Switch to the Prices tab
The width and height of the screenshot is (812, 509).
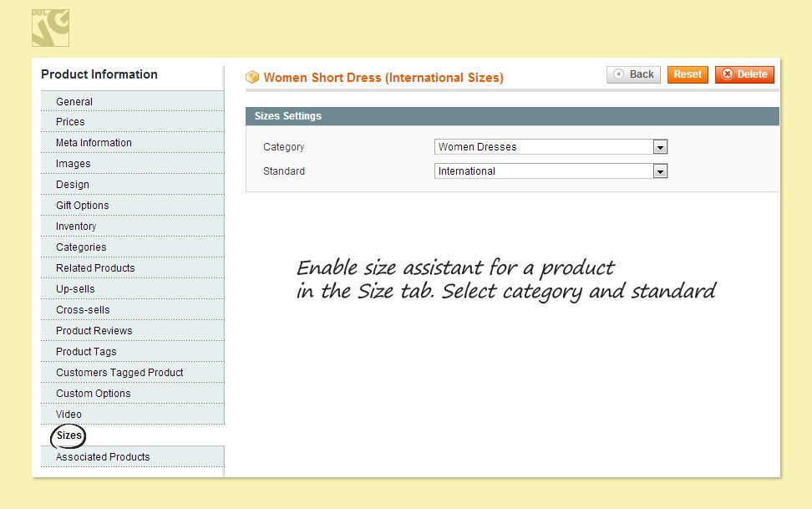point(70,122)
